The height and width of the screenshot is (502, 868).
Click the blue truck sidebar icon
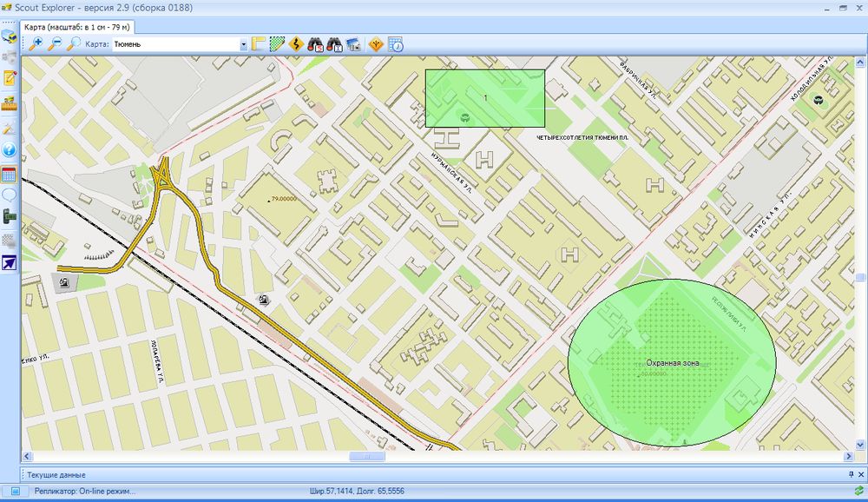(10, 37)
